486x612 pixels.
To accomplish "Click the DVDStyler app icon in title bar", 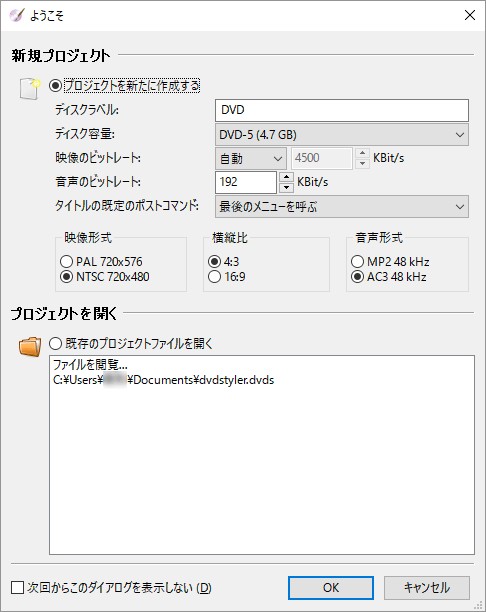I will (x=17, y=15).
